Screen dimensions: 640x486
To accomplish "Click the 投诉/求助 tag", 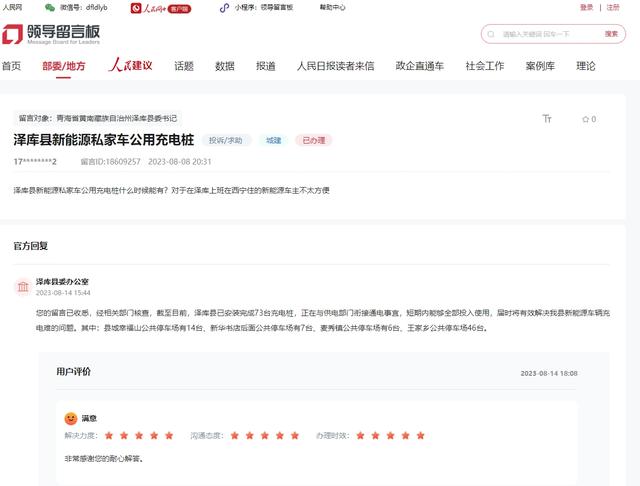I will tap(227, 141).
